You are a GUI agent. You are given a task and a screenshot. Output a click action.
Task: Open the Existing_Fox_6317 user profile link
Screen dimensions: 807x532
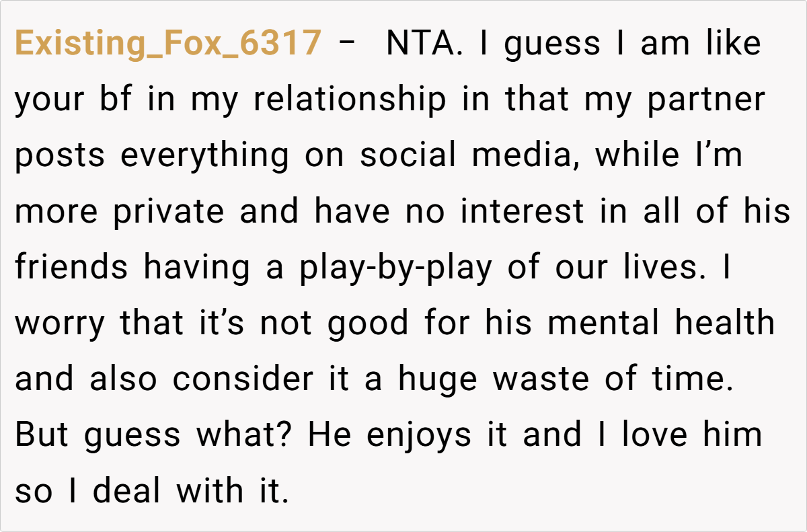(x=167, y=44)
